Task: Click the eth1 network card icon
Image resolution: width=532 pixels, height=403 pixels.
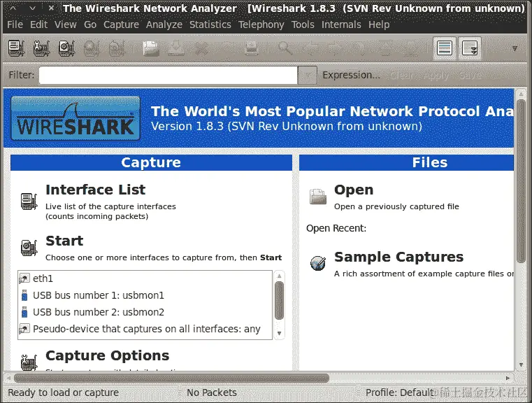Action: (24, 278)
